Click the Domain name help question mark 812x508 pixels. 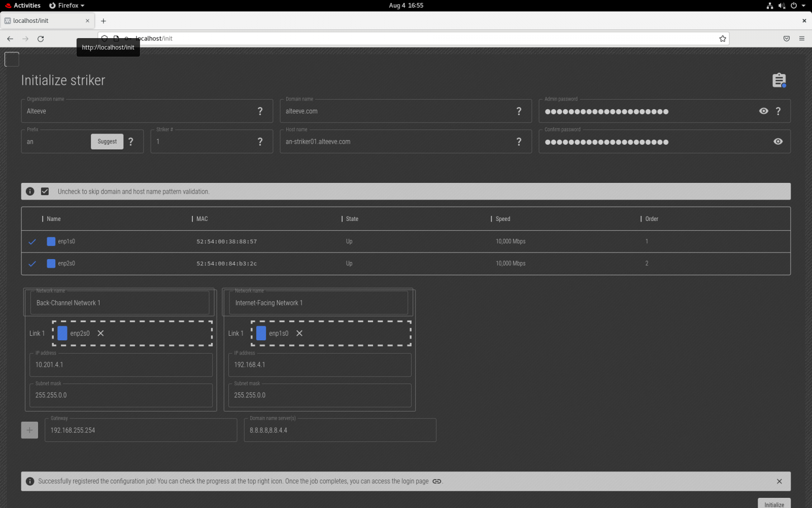click(519, 111)
